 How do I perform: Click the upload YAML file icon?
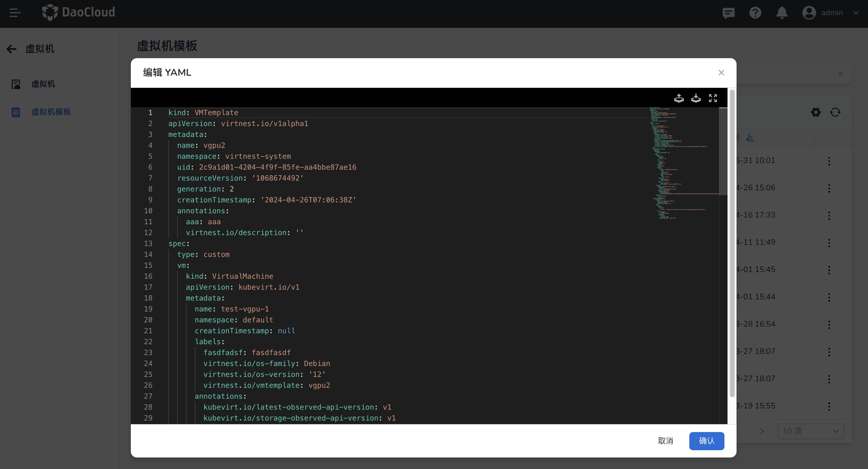click(679, 98)
